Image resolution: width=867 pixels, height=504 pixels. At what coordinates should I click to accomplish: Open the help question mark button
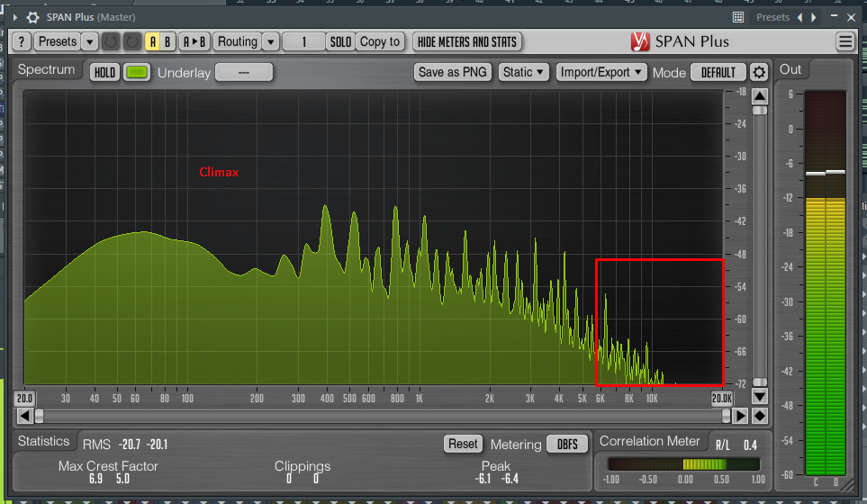[21, 41]
